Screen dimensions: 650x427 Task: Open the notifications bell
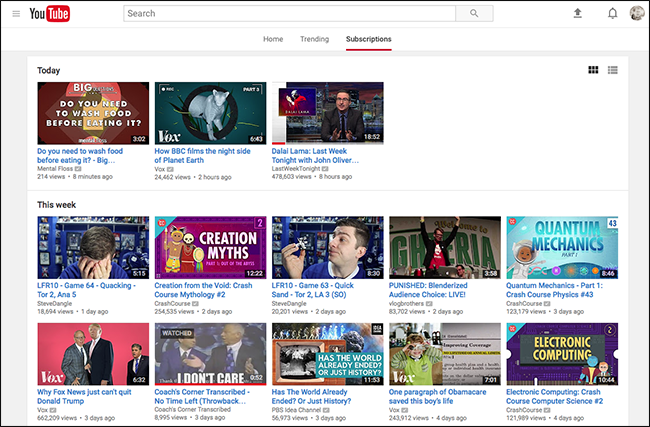612,14
